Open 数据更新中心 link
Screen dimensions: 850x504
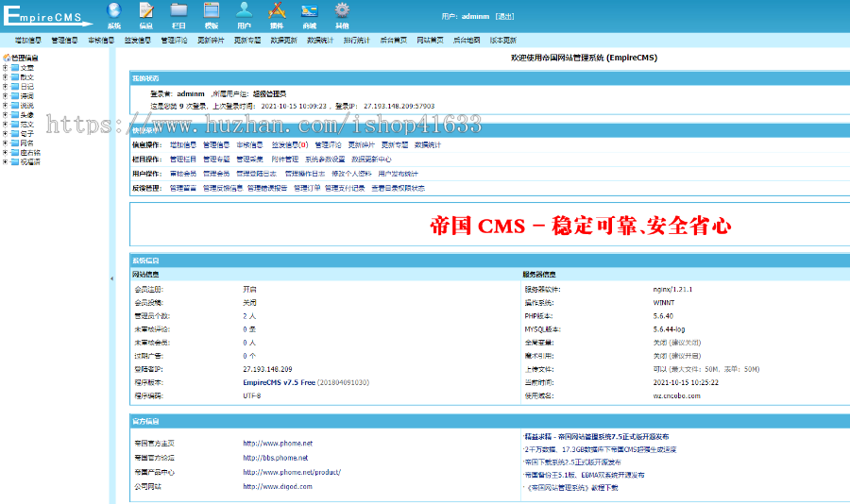pos(371,160)
